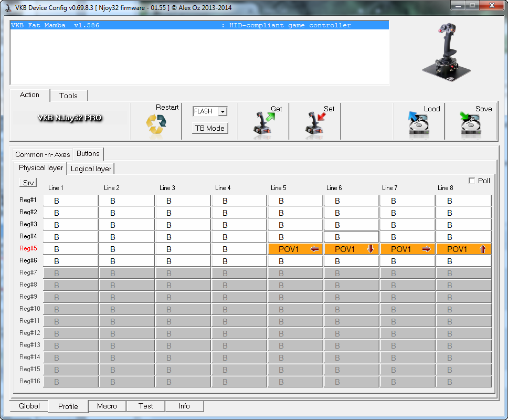Click the Reg#7 row label
The image size is (508, 420).
(28, 272)
